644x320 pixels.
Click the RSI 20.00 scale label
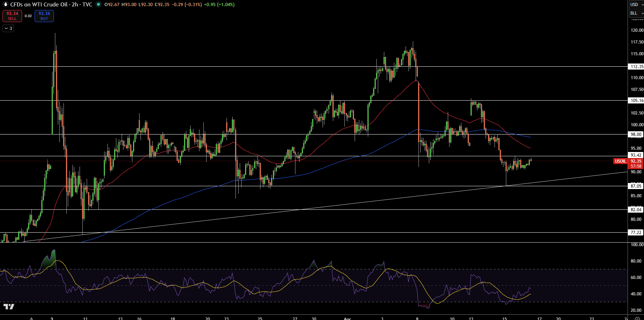pyautogui.click(x=637, y=310)
